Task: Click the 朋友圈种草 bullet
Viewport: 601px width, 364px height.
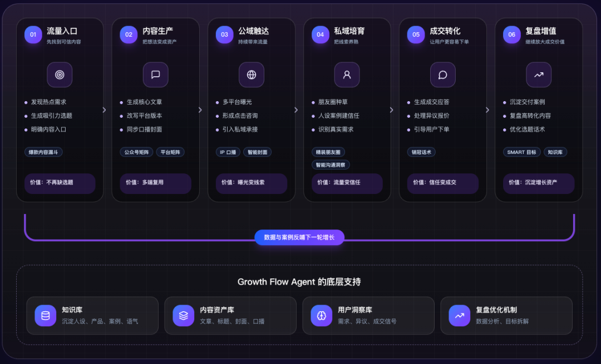Action: coord(333,102)
